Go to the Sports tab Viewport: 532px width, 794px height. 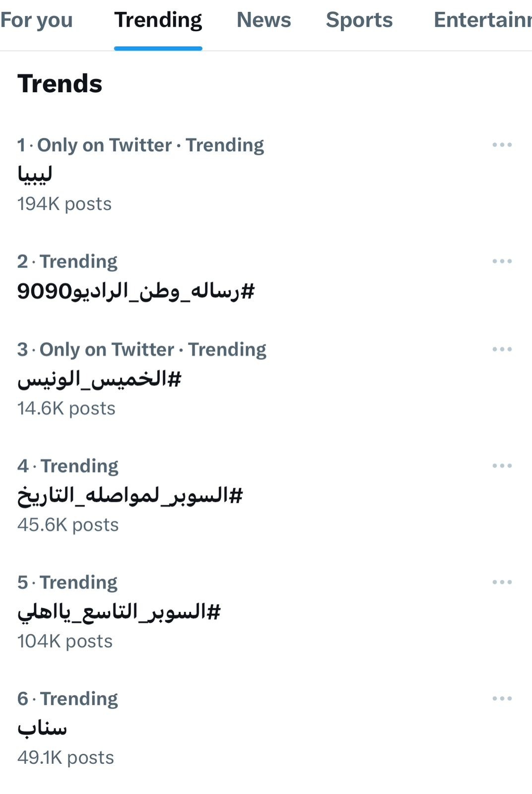point(359,20)
